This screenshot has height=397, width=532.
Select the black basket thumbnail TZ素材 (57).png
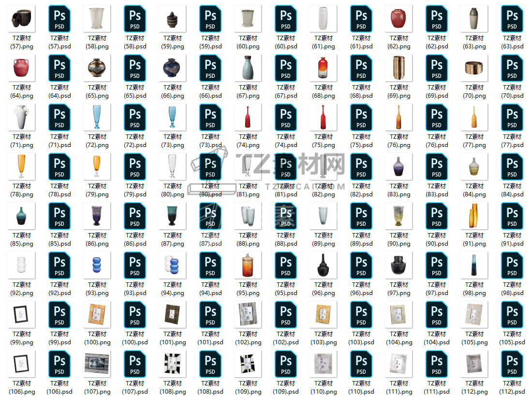pos(21,19)
